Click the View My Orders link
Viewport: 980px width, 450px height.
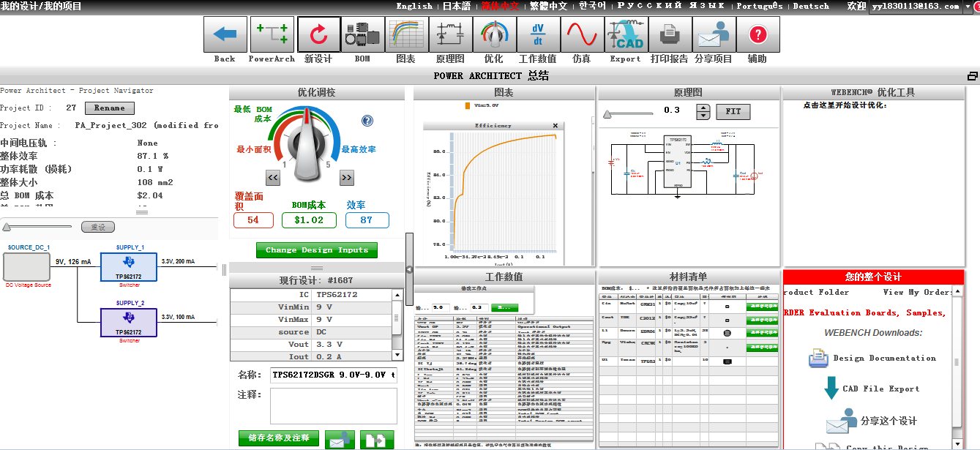[918, 292]
